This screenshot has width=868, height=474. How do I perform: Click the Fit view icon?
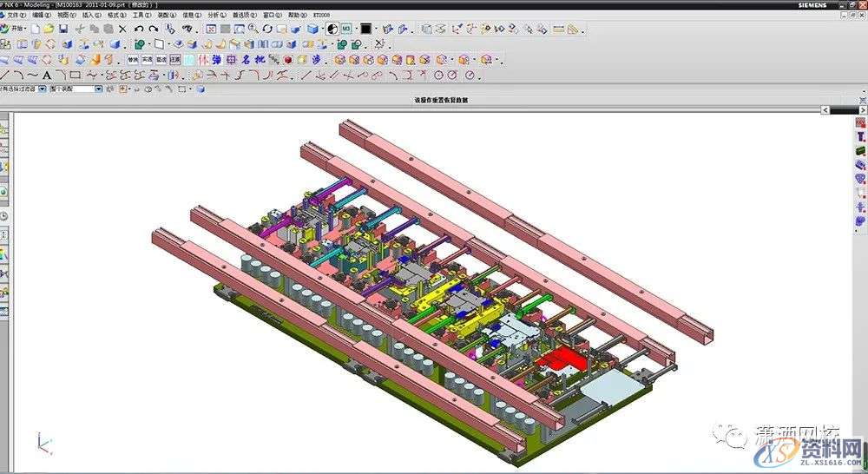point(211,29)
